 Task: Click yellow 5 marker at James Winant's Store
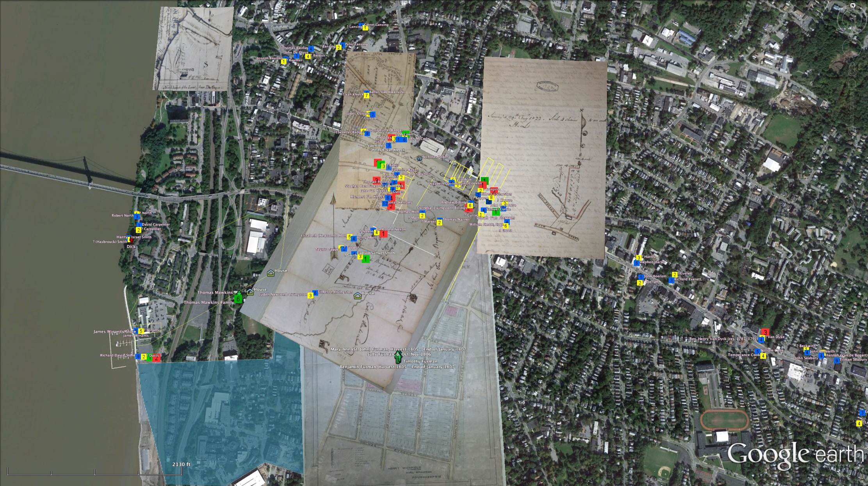click(141, 331)
